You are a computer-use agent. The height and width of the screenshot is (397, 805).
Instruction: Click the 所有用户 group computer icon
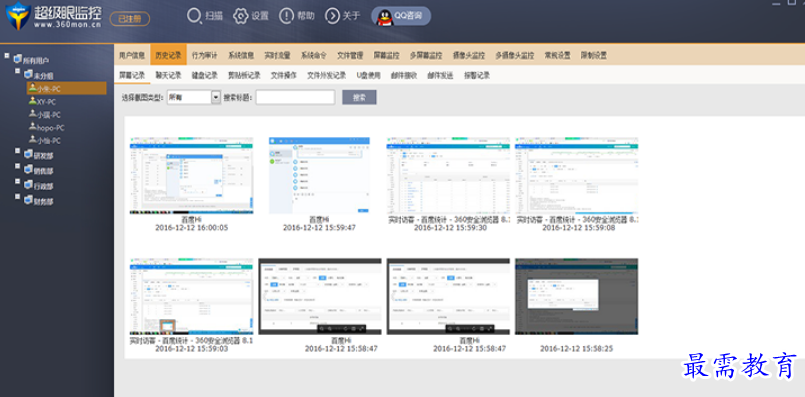[18, 59]
